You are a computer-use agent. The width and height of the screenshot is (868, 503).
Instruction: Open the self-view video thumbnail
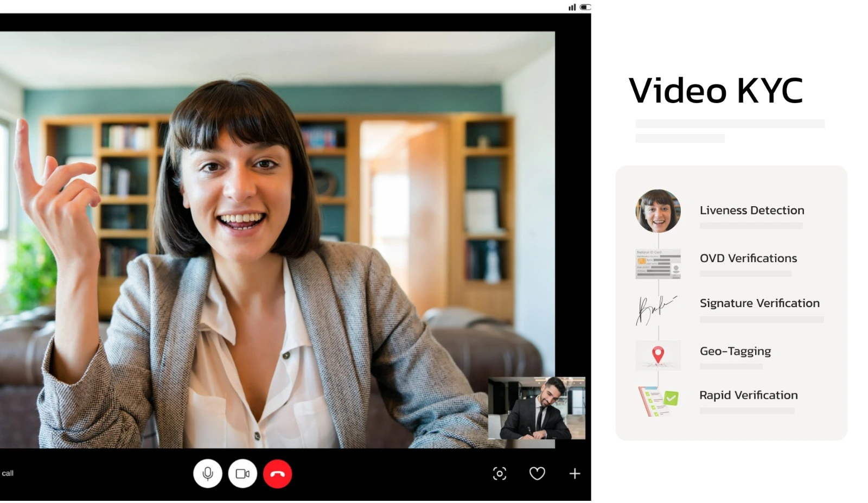click(x=536, y=408)
